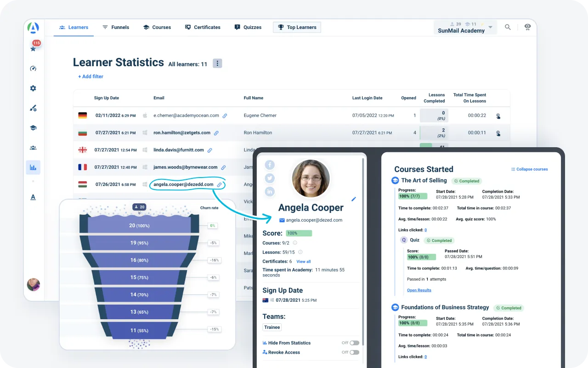Image resolution: width=588 pixels, height=368 pixels.
Task: Switch to the Certificates tab
Action: click(203, 27)
